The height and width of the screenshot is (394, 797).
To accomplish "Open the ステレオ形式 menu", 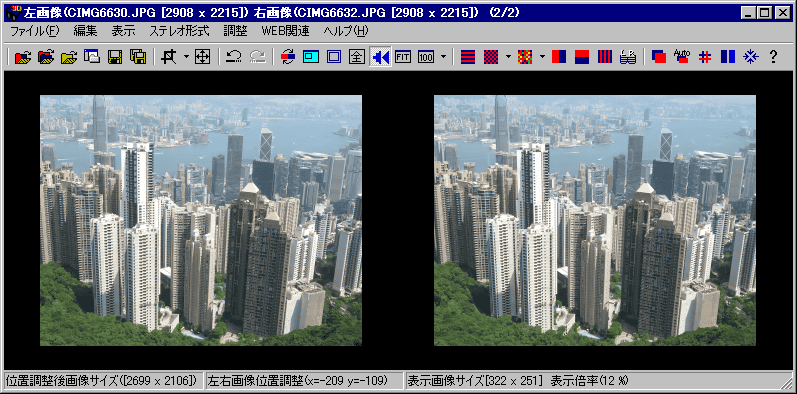I will (179, 32).
